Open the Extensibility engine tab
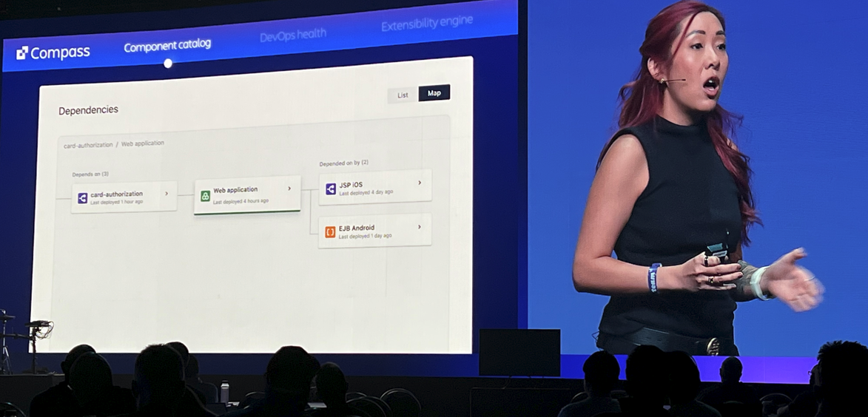The height and width of the screenshot is (417, 868). [x=427, y=23]
